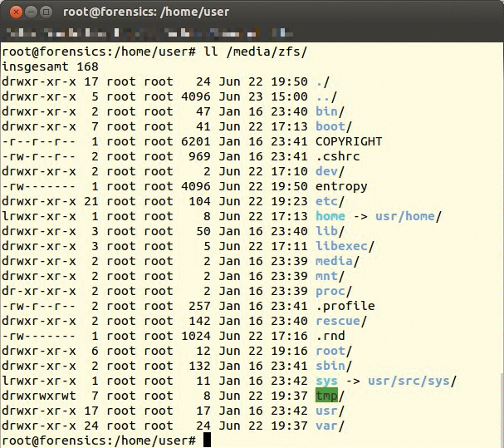Click the entropy file name
Viewport: 504px width, 448px height.
[341, 186]
